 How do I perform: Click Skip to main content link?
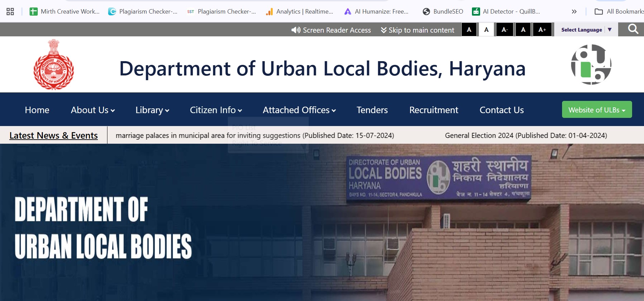pos(418,30)
